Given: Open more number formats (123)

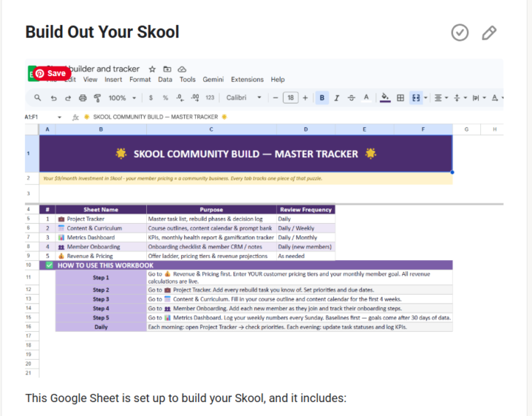Looking at the screenshot, I should (210, 98).
